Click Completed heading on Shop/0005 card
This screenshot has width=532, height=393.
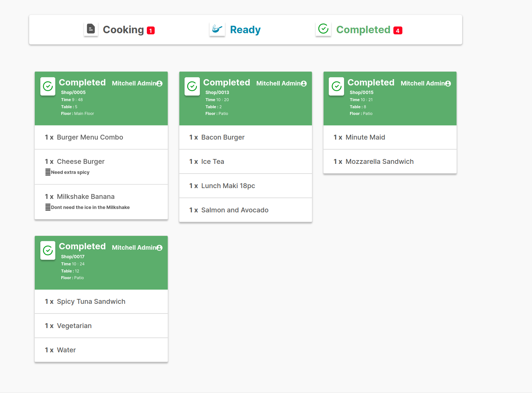[82, 82]
